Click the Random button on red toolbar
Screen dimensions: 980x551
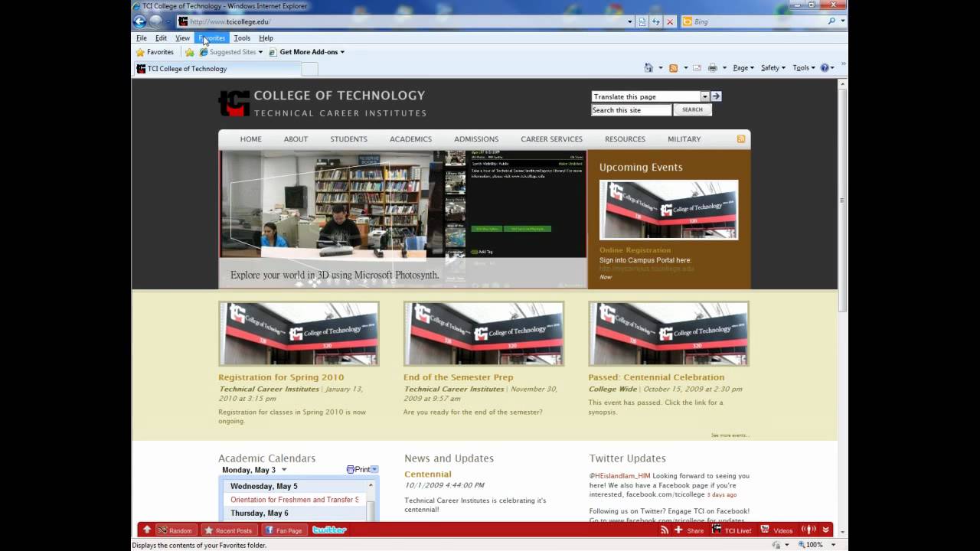[x=175, y=530]
